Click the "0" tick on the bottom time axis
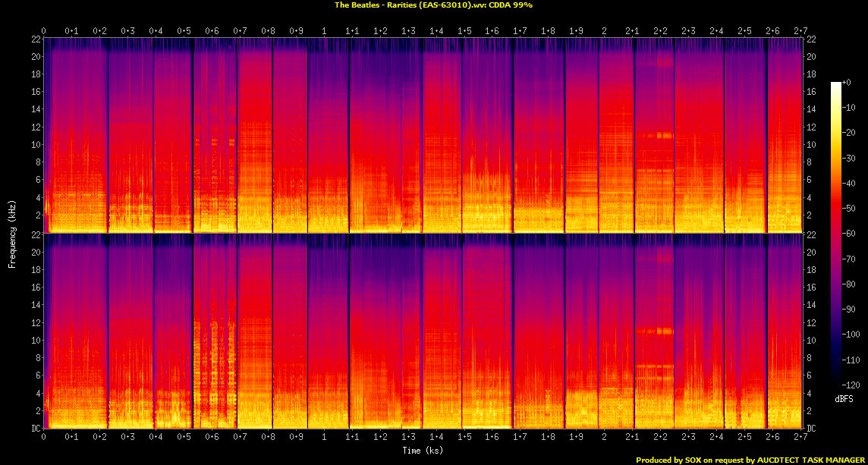Screen dimensions: 868x465 44,438
